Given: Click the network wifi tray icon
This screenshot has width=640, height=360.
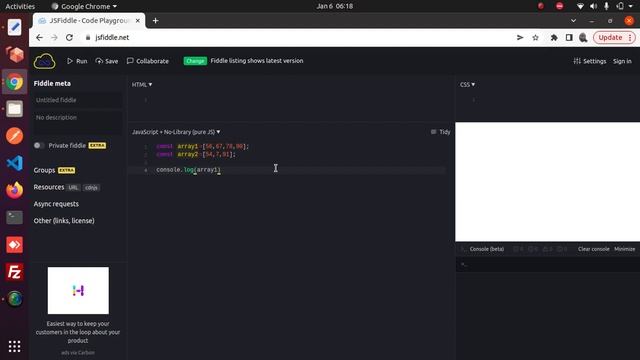Looking at the screenshot, I should 580,6.
